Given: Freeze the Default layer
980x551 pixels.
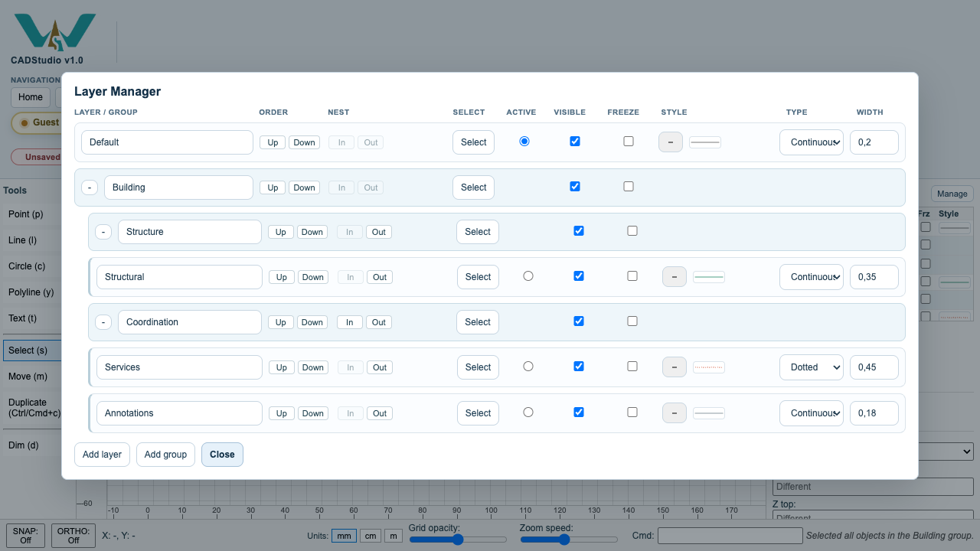Looking at the screenshot, I should pos(629,142).
